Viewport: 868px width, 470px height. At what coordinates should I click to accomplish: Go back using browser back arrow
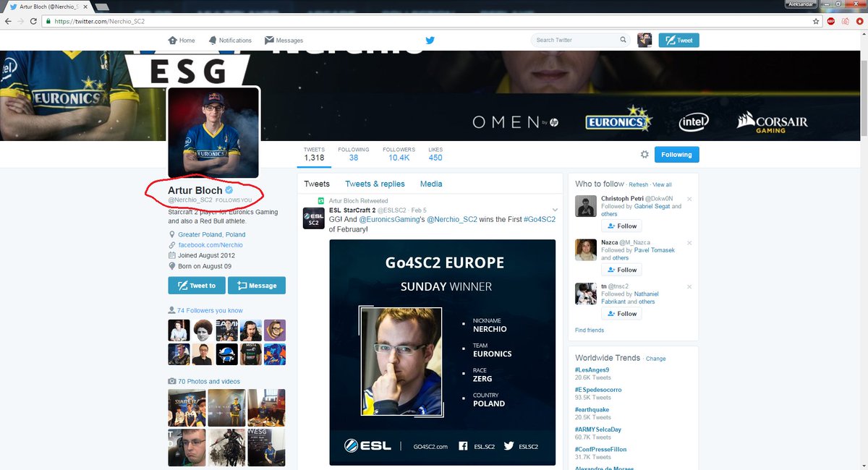[8, 21]
